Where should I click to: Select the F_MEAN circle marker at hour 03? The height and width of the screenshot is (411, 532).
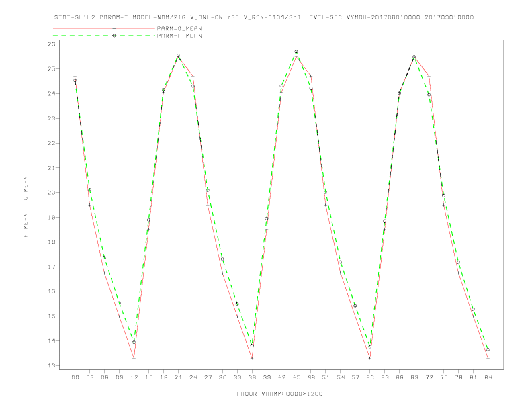click(89, 190)
